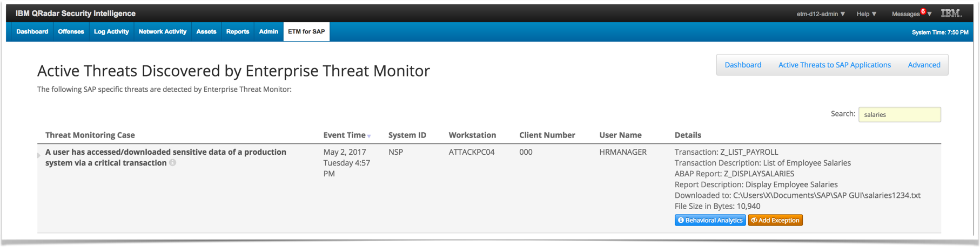
Task: Select the NSP system ID cell
Action: pyautogui.click(x=395, y=152)
